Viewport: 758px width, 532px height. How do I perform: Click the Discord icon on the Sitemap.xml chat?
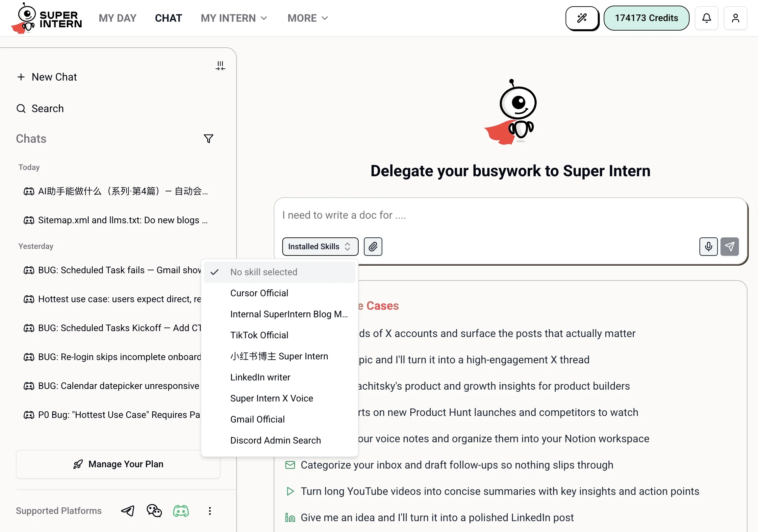29,220
